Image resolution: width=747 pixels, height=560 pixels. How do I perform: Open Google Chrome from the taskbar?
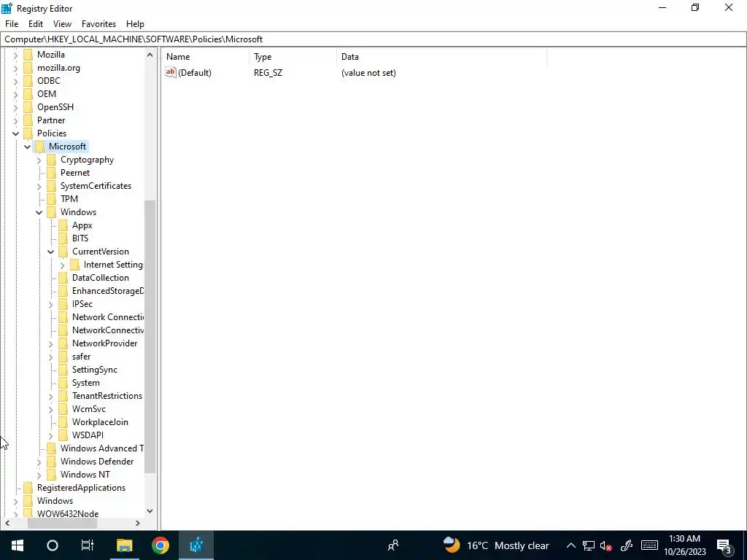pyautogui.click(x=160, y=545)
